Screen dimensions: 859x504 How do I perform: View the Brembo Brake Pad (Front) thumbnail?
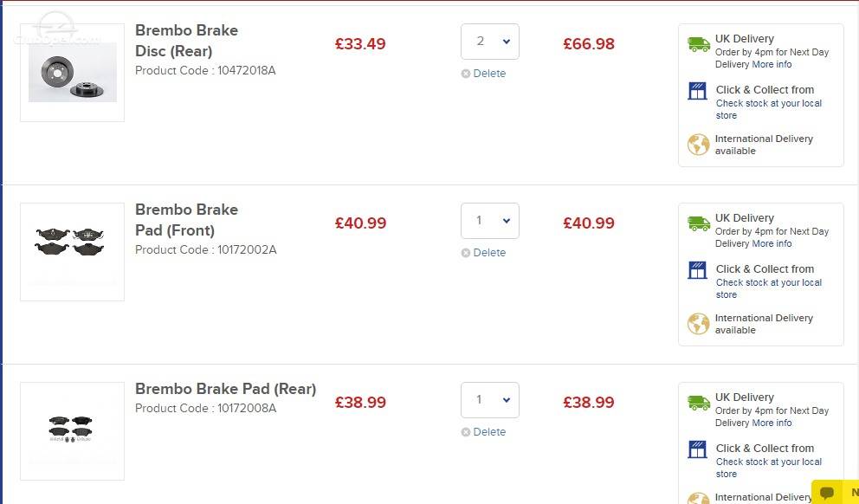point(73,251)
